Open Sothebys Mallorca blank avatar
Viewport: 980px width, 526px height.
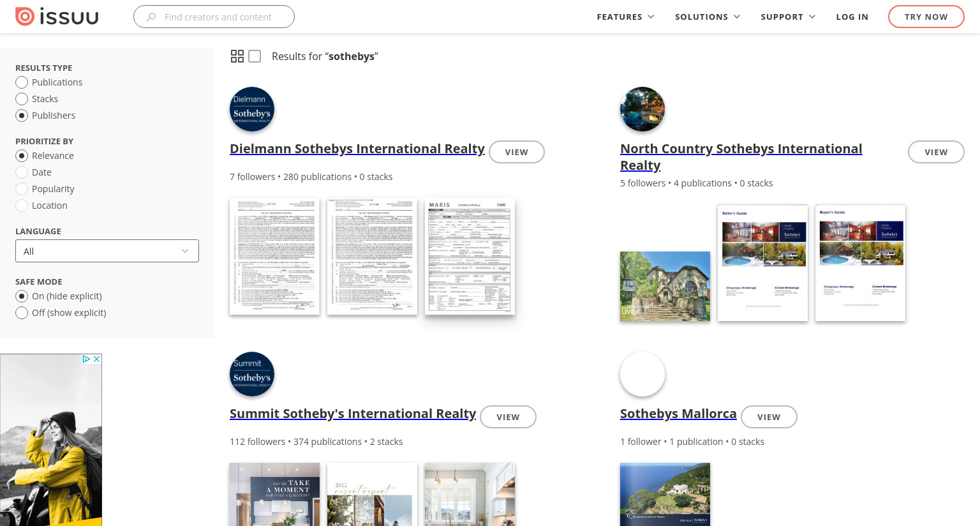point(642,374)
